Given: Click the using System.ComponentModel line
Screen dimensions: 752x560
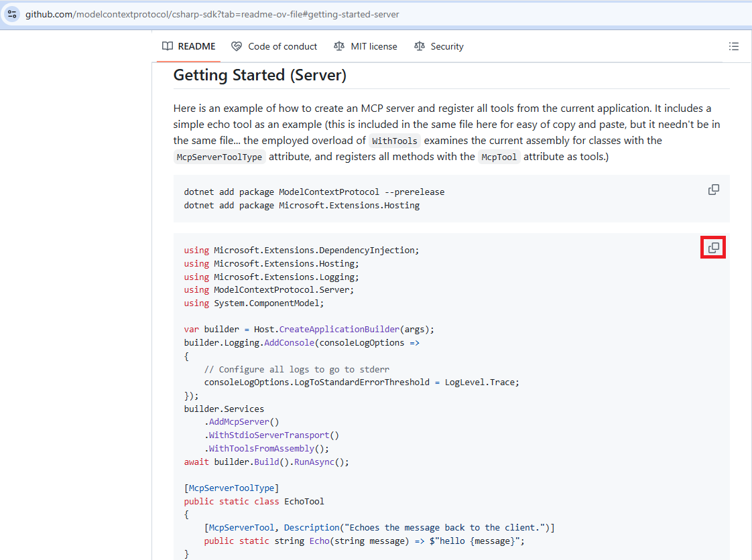Looking at the screenshot, I should click(x=254, y=303).
